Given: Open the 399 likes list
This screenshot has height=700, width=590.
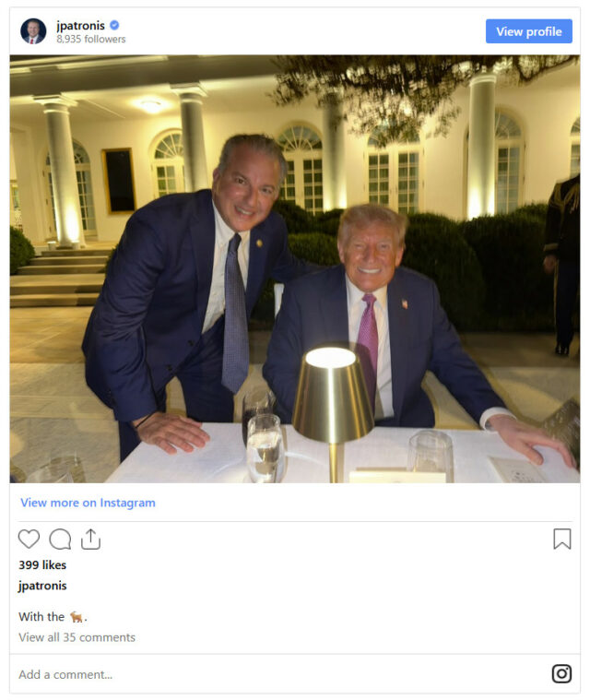Looking at the screenshot, I should [42, 564].
